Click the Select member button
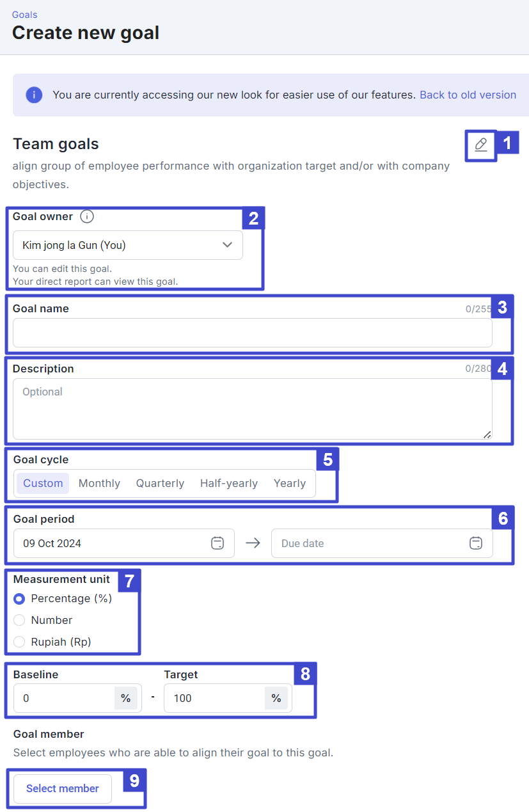 [63, 789]
